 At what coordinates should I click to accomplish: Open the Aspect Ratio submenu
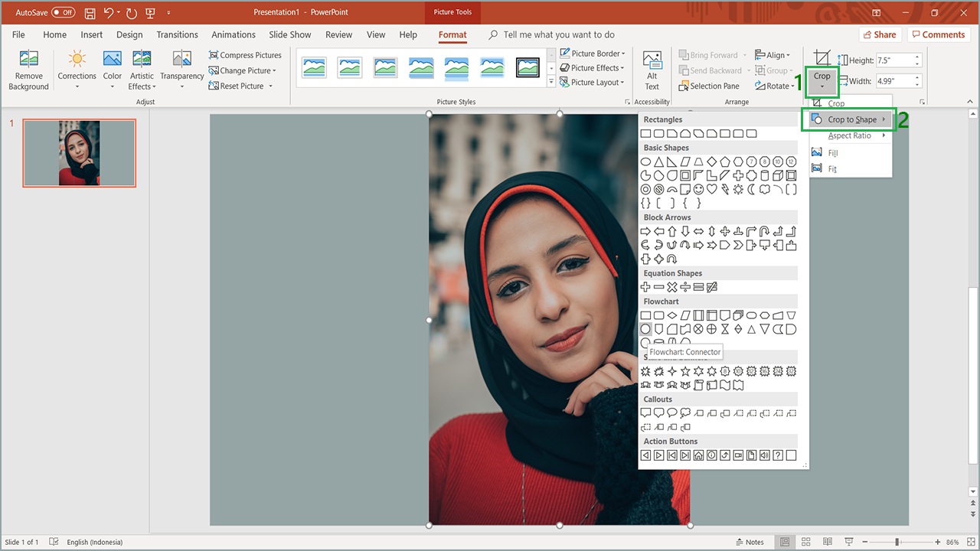pos(850,135)
